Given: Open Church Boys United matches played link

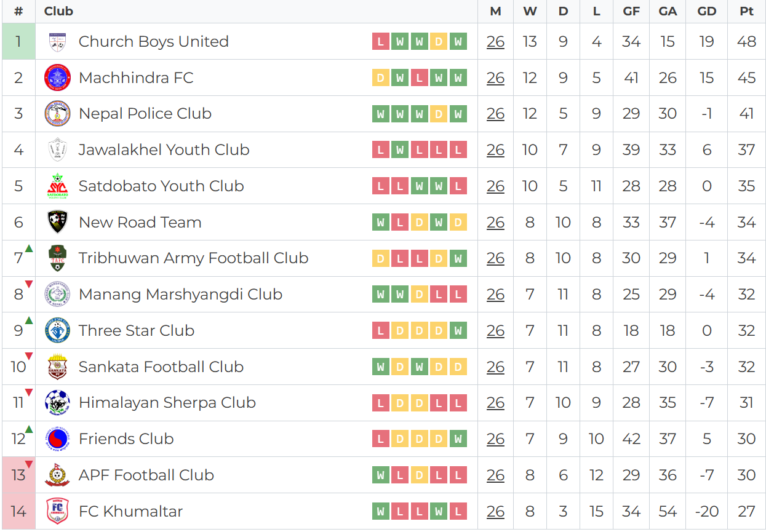Looking at the screenshot, I should (495, 42).
